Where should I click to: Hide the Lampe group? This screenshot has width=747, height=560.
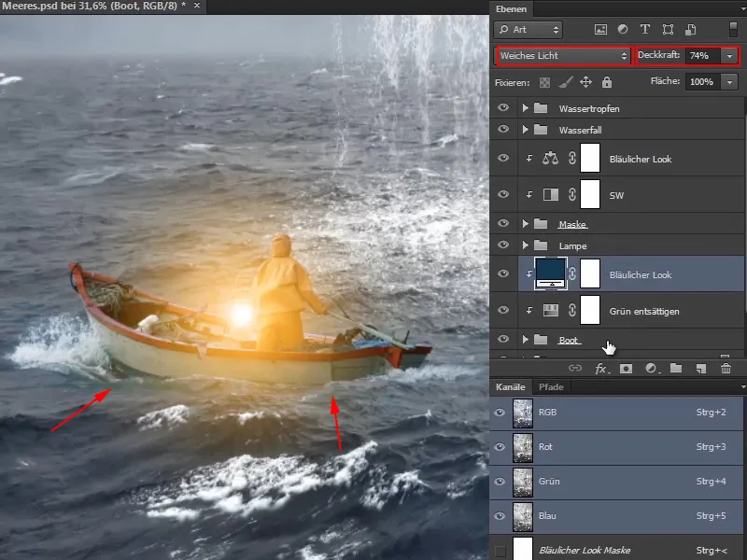[503, 245]
